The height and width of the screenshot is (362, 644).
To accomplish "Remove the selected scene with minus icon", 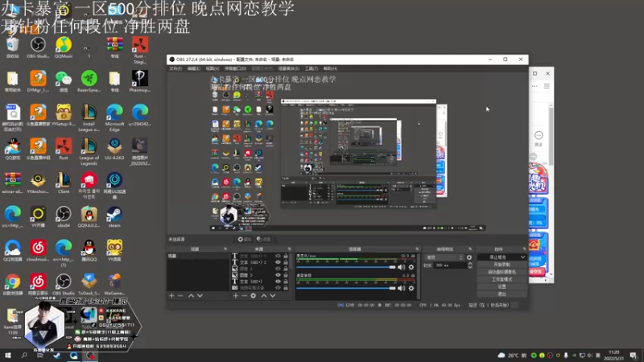I will click(180, 295).
